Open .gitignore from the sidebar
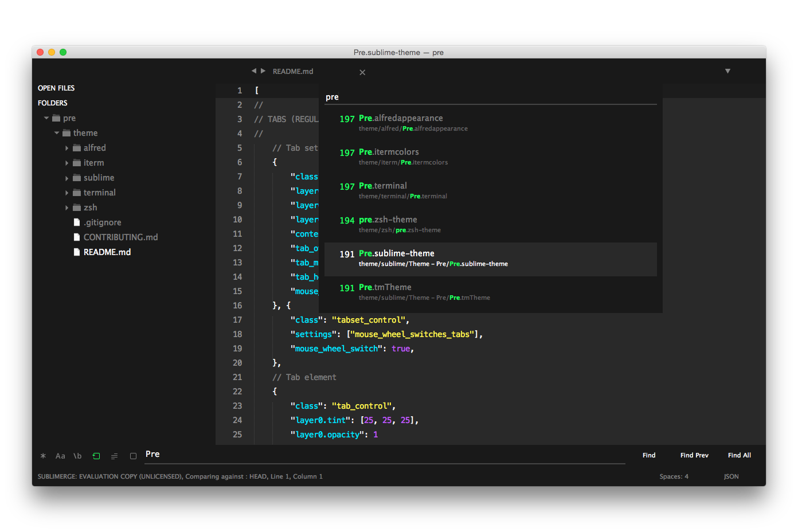 coord(103,222)
